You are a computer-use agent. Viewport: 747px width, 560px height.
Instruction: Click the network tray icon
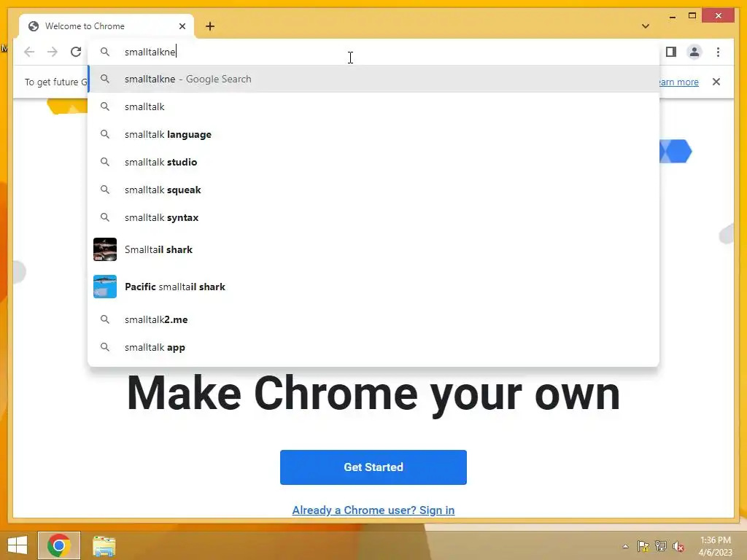661,546
